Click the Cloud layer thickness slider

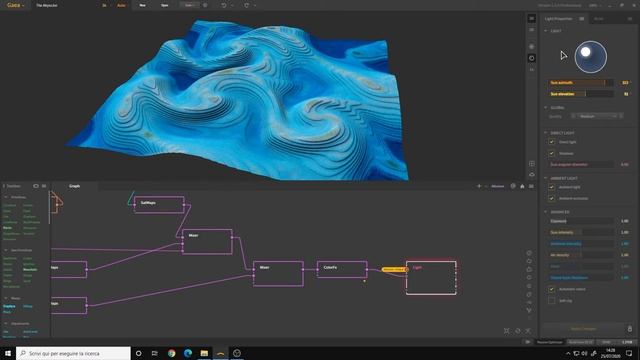pos(580,278)
